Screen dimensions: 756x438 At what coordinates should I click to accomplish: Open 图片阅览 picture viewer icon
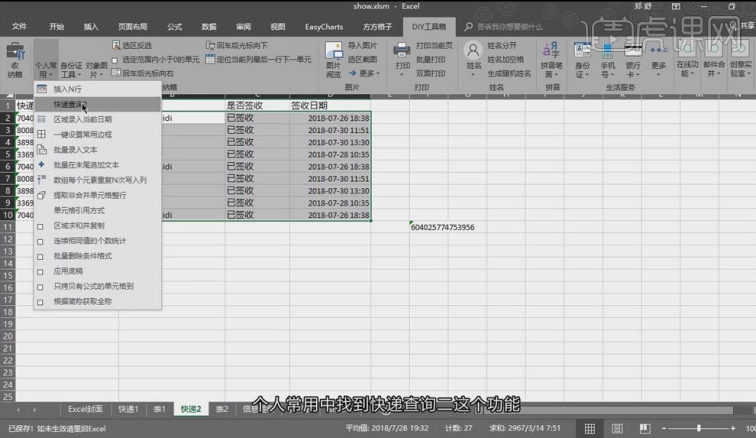334,51
